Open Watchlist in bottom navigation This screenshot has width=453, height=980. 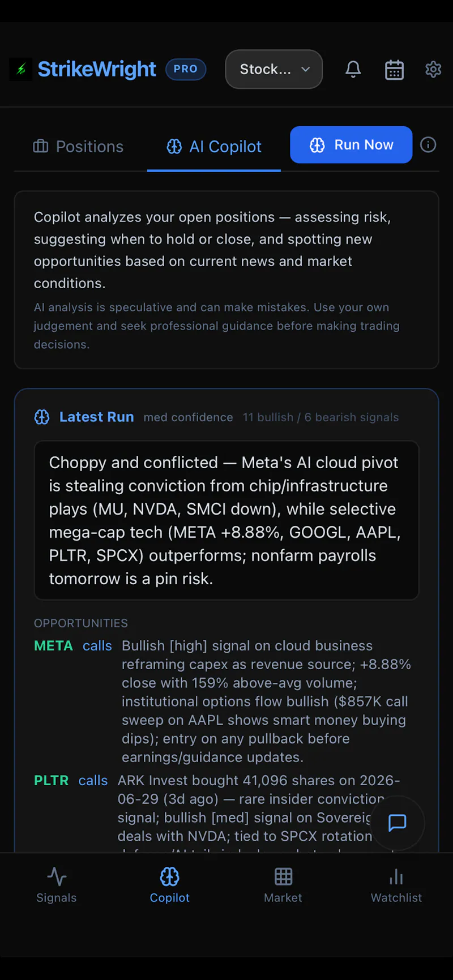(396, 885)
